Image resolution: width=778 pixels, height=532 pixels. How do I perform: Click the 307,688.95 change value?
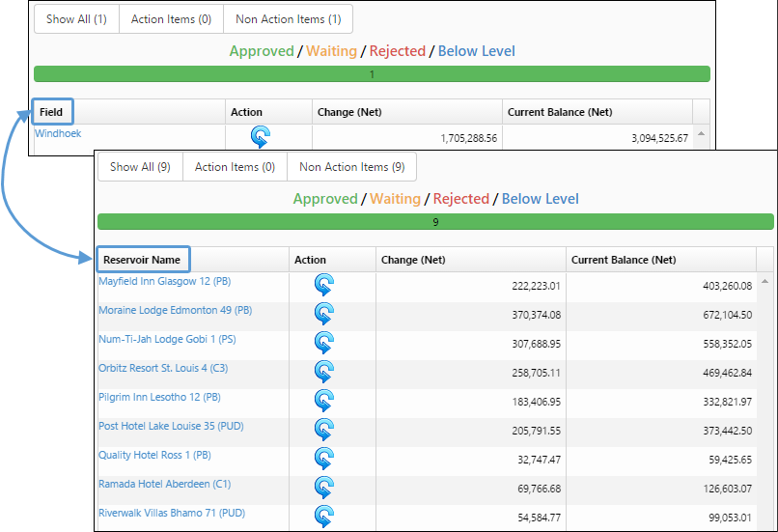click(537, 344)
